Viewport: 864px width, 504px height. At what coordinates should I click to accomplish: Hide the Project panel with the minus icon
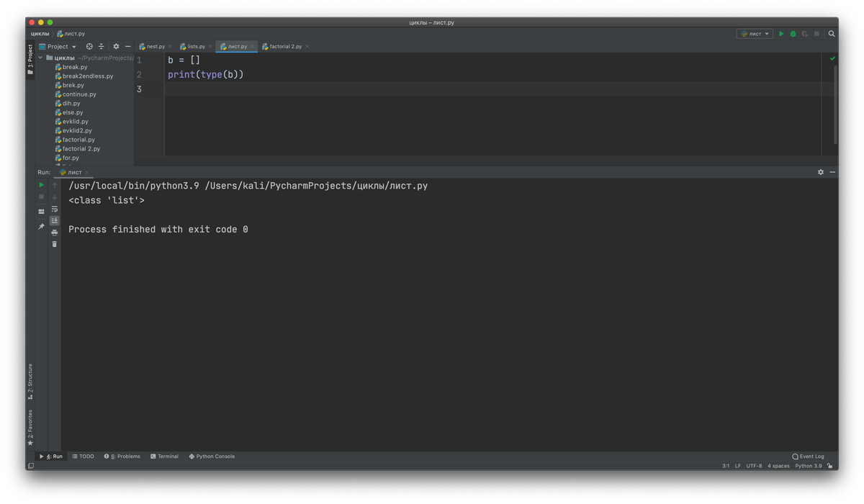(128, 47)
